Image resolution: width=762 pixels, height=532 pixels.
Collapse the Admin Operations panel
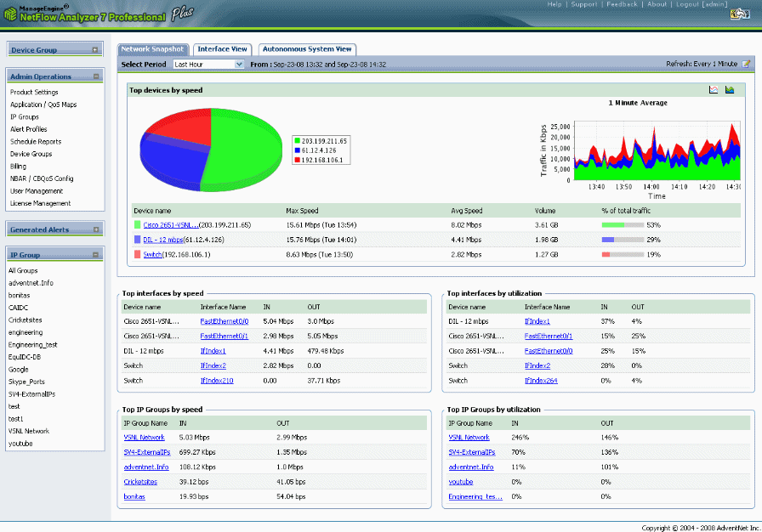point(96,76)
